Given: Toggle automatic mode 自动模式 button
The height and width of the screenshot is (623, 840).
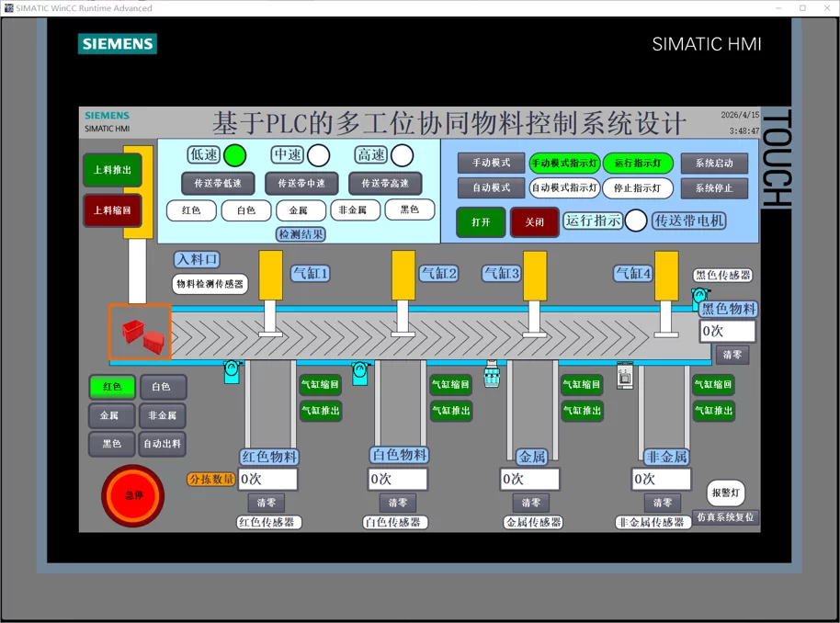Looking at the screenshot, I should coord(491,188).
